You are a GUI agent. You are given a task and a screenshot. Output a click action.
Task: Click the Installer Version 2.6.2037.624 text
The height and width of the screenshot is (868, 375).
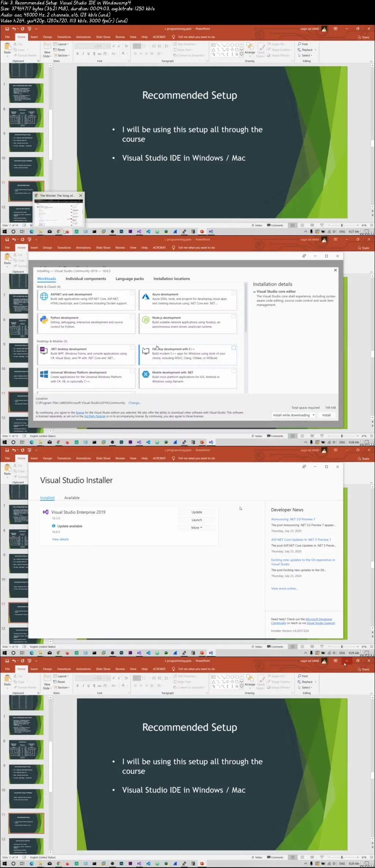(x=290, y=631)
